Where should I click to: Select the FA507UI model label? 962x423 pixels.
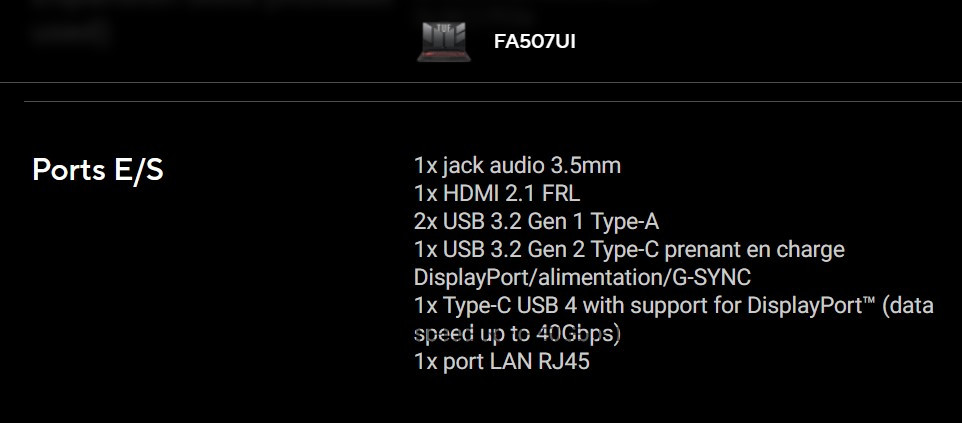click(x=534, y=42)
